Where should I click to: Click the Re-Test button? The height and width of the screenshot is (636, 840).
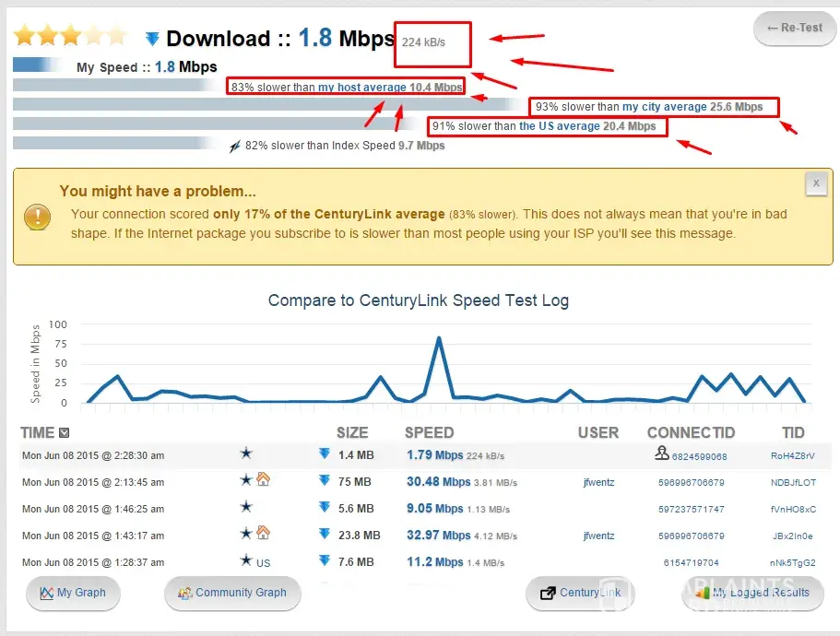pos(795,28)
